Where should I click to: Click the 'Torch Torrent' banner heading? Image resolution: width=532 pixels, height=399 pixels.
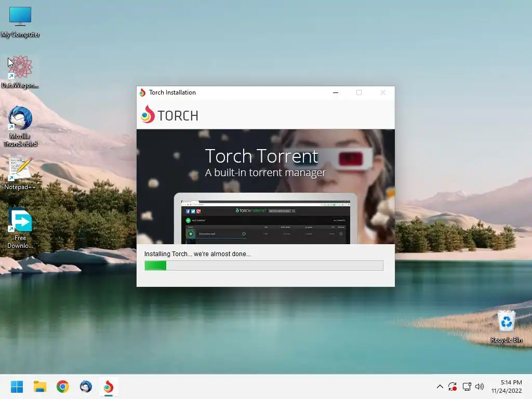pyautogui.click(x=262, y=156)
